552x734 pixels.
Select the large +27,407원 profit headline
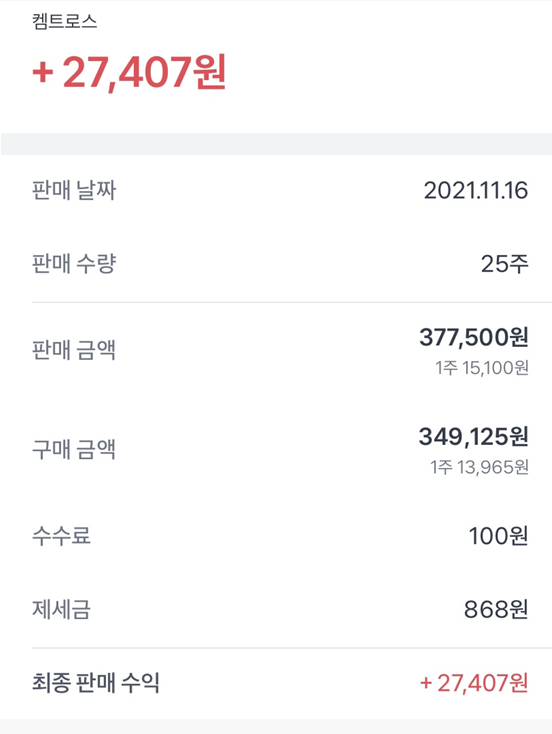(129, 72)
